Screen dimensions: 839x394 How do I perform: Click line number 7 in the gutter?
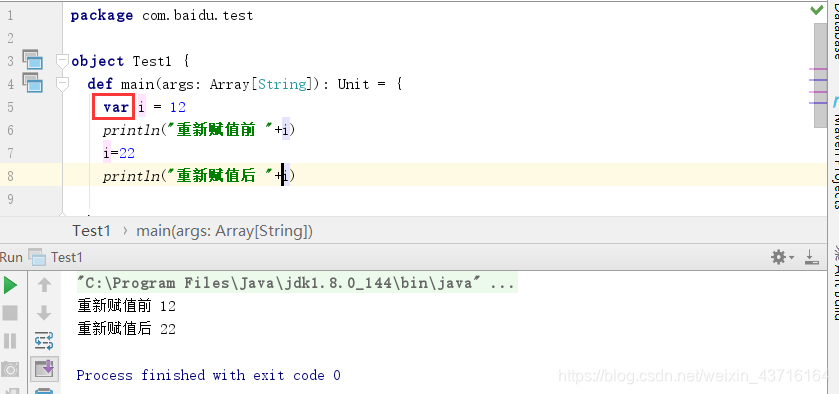(x=10, y=153)
